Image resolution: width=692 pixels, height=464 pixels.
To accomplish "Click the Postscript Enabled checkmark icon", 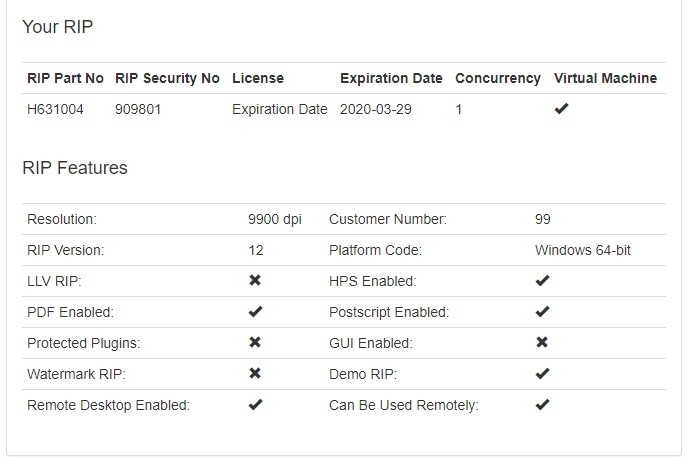I will (542, 312).
